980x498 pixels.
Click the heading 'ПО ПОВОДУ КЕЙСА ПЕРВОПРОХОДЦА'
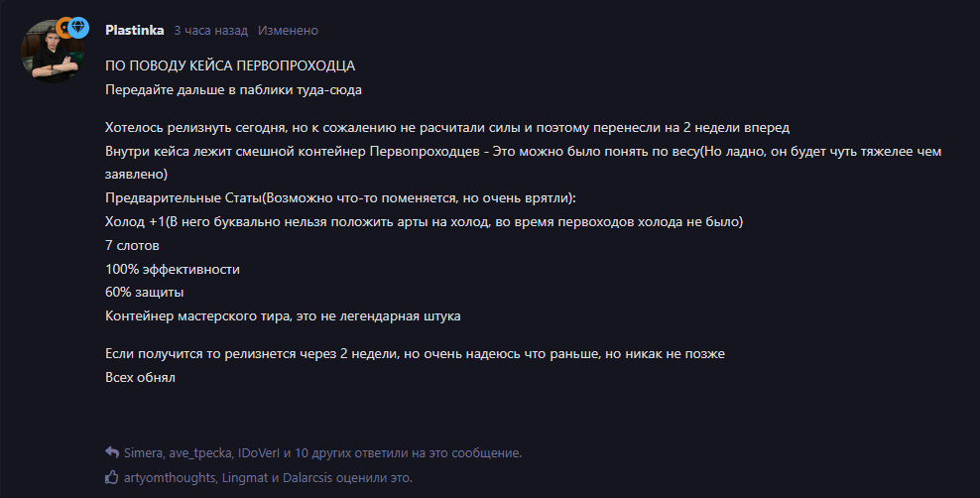[230, 65]
